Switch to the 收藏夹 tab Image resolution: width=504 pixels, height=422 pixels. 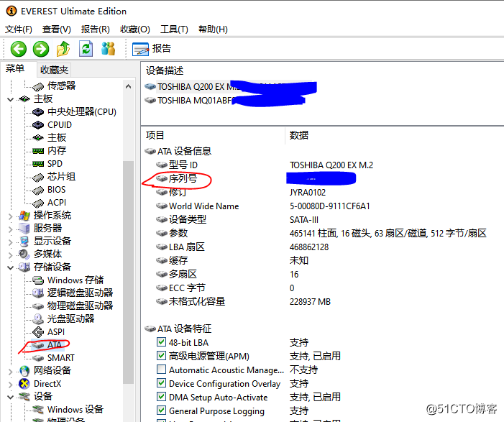54,70
